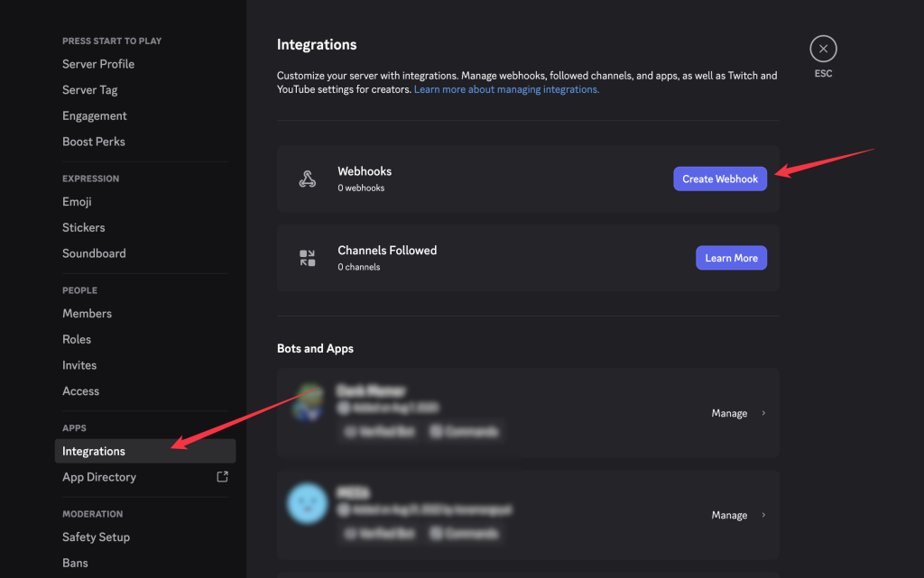Viewport: 924px width, 578px height.
Task: Expand first bot's Manage chevron
Action: click(x=763, y=413)
